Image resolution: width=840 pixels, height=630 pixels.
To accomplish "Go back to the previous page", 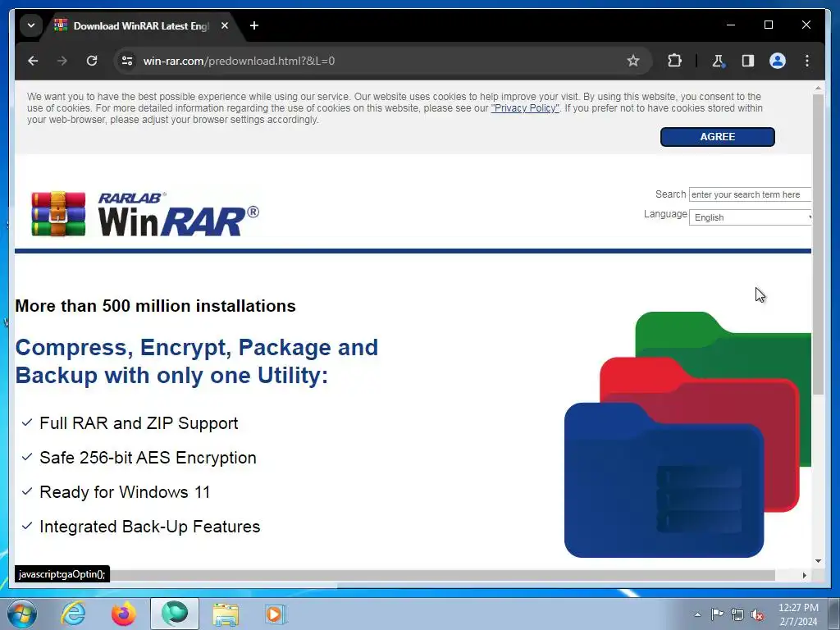I will point(33,61).
